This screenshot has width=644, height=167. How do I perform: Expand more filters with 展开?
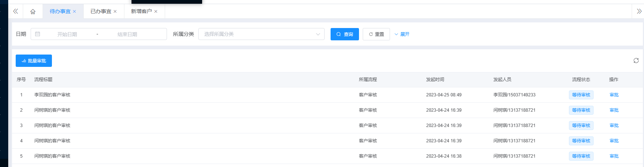[402, 34]
